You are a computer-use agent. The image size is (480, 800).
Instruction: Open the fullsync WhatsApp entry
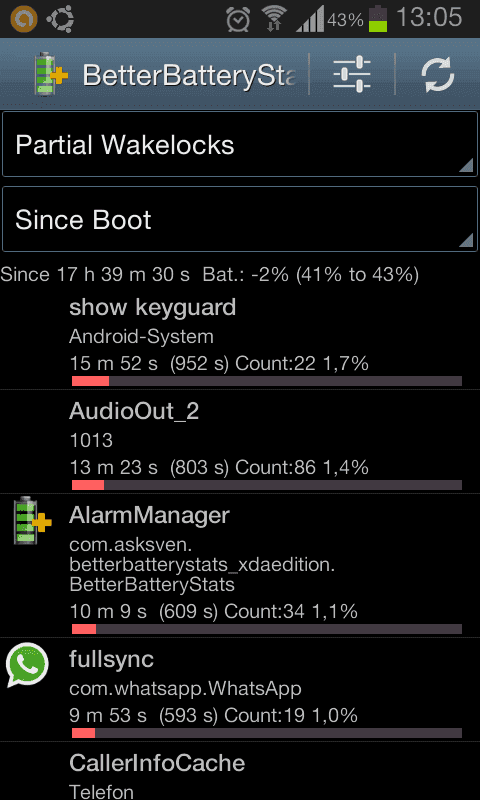(240, 690)
